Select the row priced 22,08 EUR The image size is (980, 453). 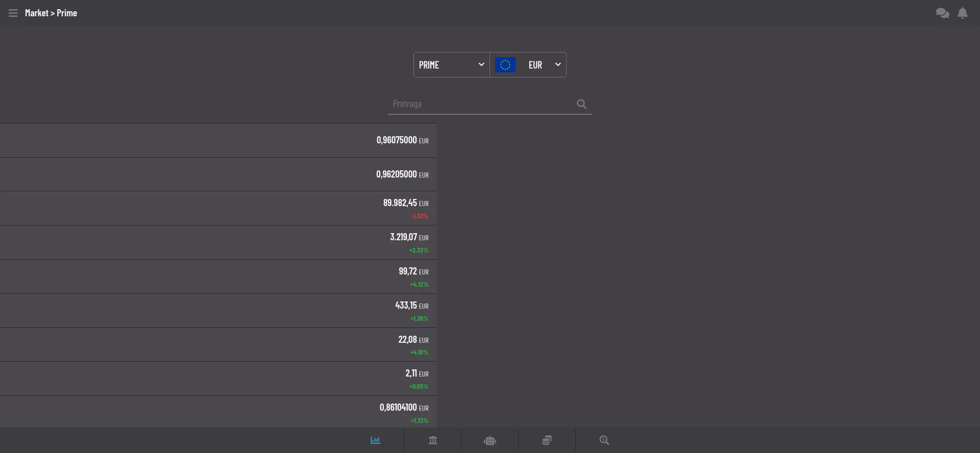[218, 345]
